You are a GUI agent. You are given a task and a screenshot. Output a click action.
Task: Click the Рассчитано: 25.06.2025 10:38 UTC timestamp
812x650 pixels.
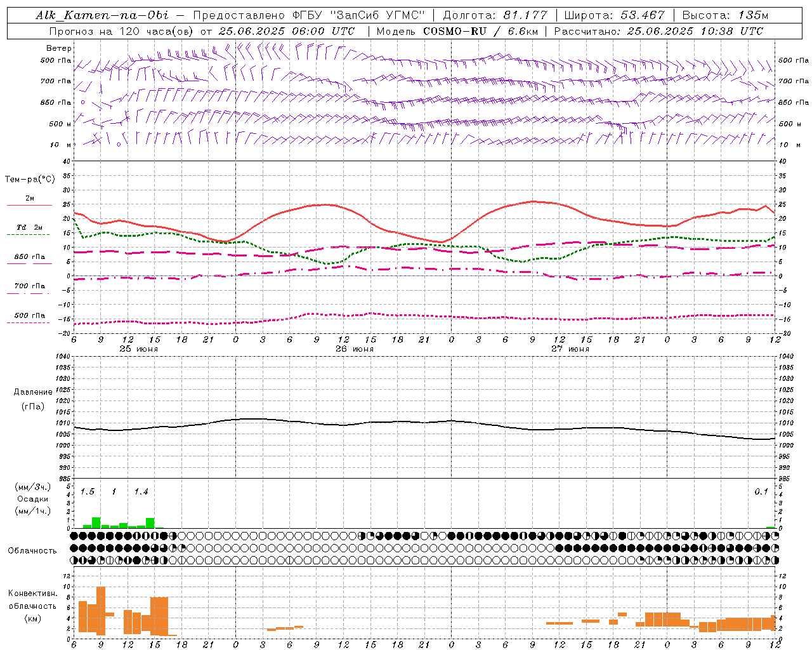[x=658, y=31]
